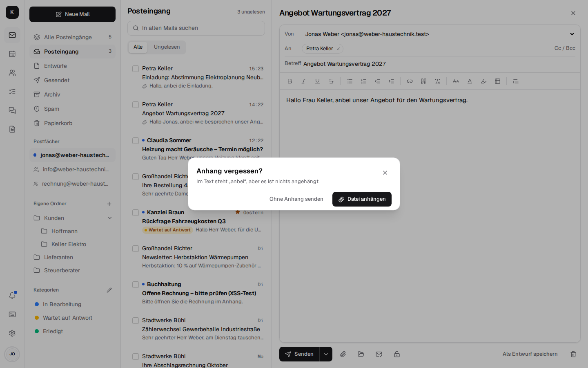Select checkbox for the Claudia Sommer mail
Screen dimensions: 588x368
pyautogui.click(x=136, y=141)
